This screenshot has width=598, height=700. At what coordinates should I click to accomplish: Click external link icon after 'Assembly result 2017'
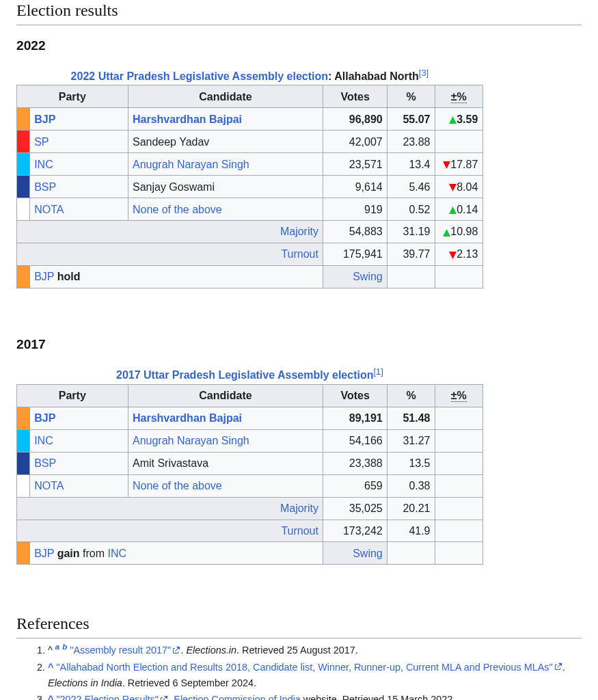(x=176, y=651)
